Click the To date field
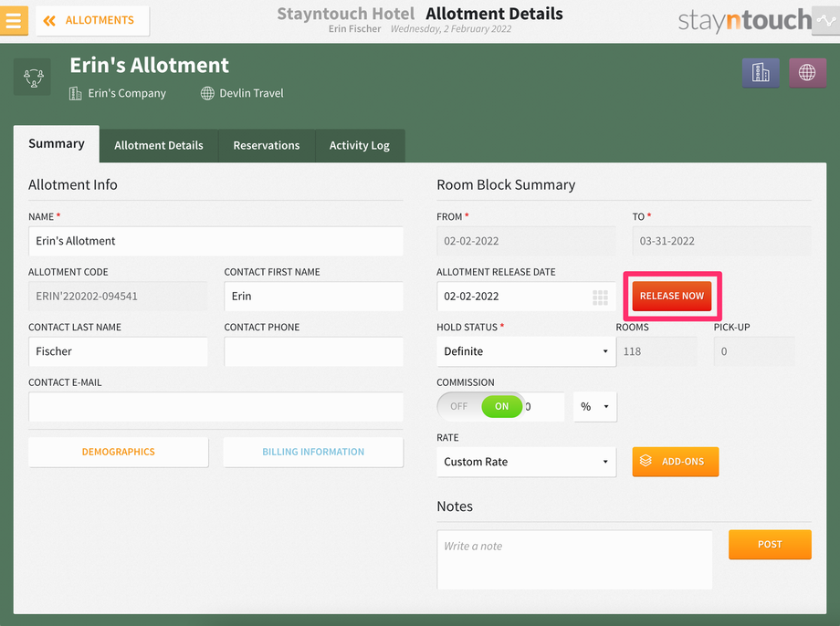Screen dimensions: 840x626 point(721,241)
